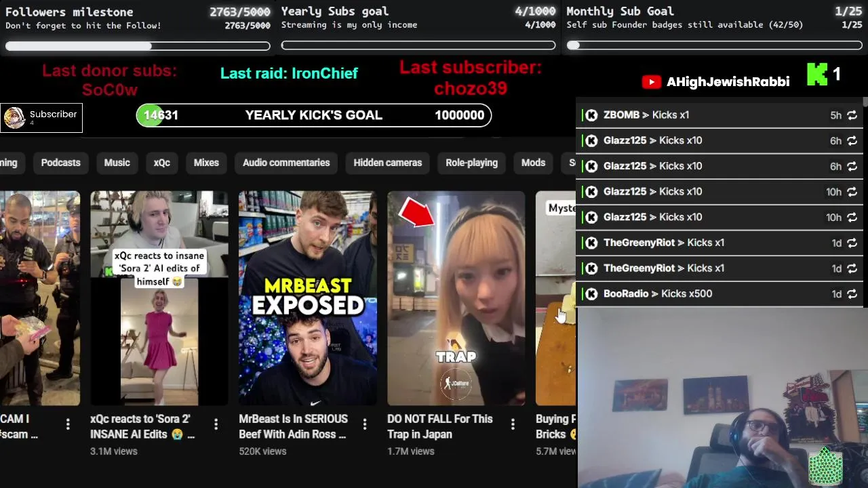Select the Mixes category chip
Screen dimensions: 868x488
206,163
